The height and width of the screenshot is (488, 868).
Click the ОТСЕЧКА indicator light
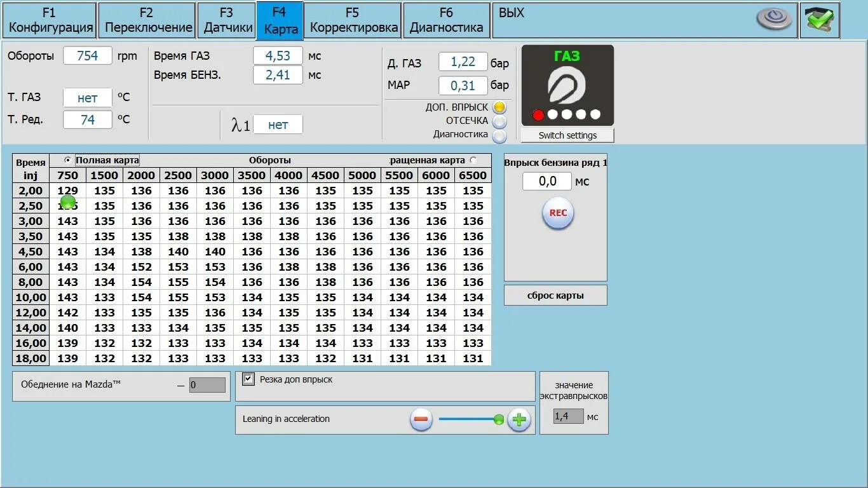pos(499,121)
